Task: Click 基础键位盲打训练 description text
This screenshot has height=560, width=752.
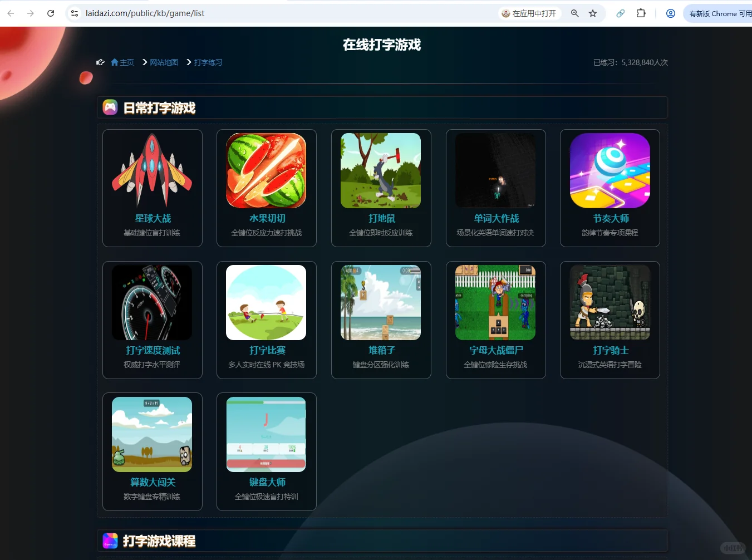Action: (152, 233)
